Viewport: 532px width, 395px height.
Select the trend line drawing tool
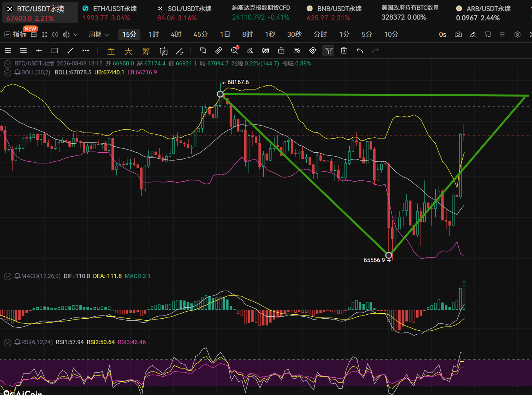point(70,51)
